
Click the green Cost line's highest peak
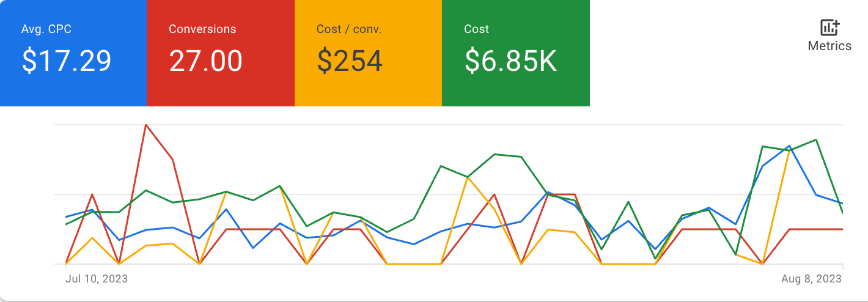(x=816, y=140)
